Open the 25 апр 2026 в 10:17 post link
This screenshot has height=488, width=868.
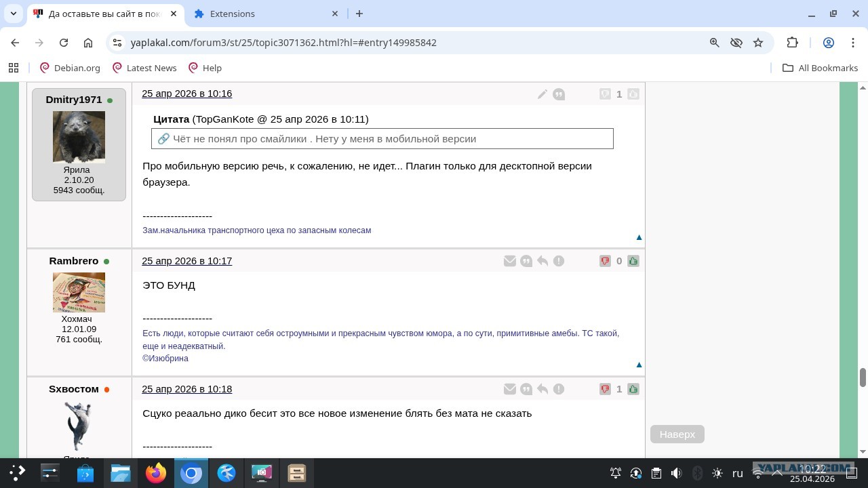(x=186, y=261)
